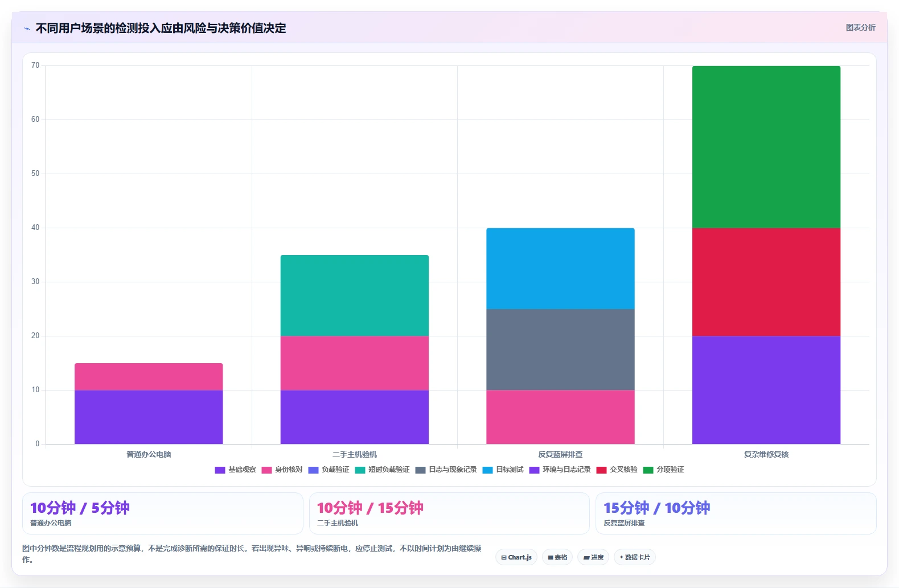
Task: Click the 复杂维修复核 x-axis label
Action: [x=766, y=454]
